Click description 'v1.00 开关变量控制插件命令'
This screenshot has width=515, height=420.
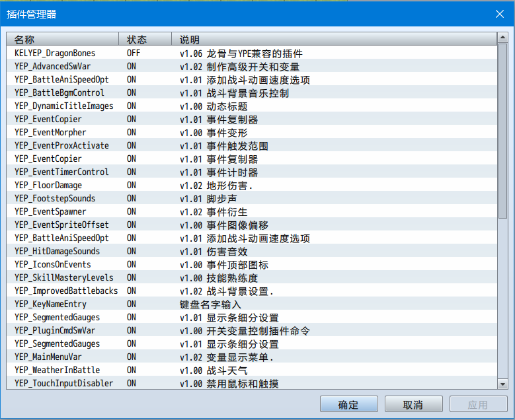click(x=245, y=331)
